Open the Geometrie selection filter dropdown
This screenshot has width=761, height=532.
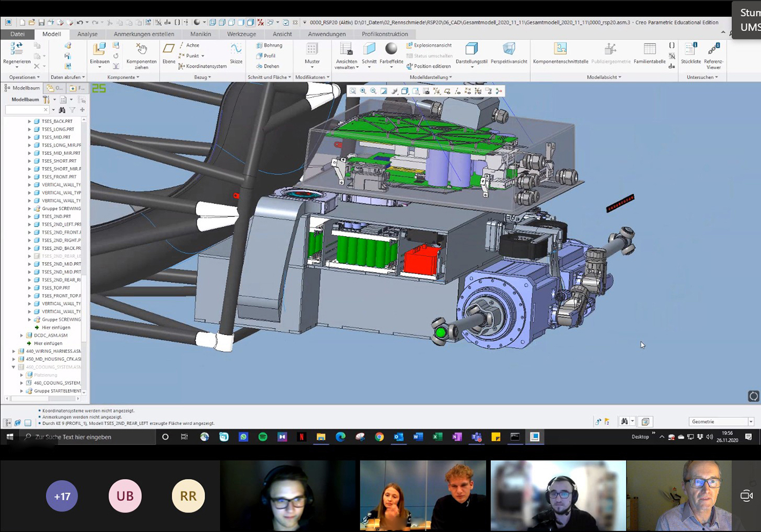coord(750,422)
